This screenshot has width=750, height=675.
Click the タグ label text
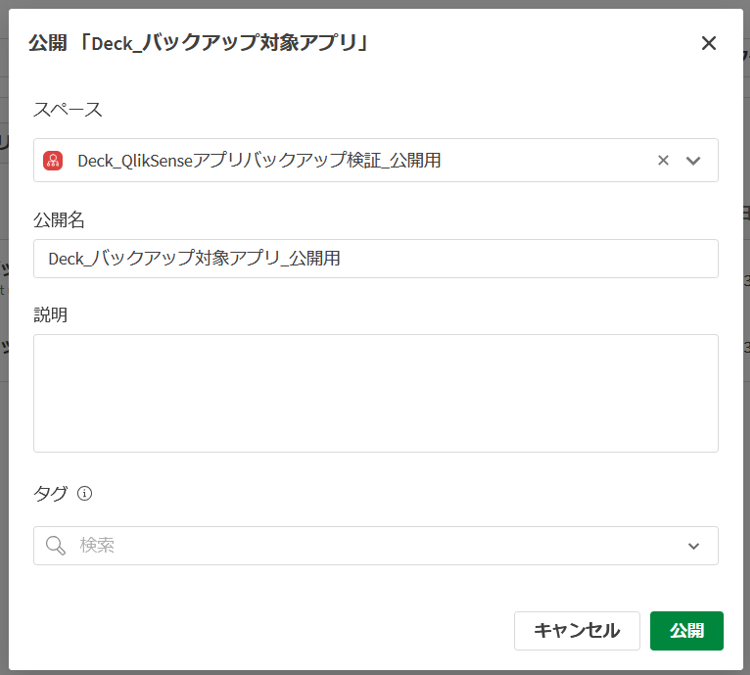(x=51, y=493)
